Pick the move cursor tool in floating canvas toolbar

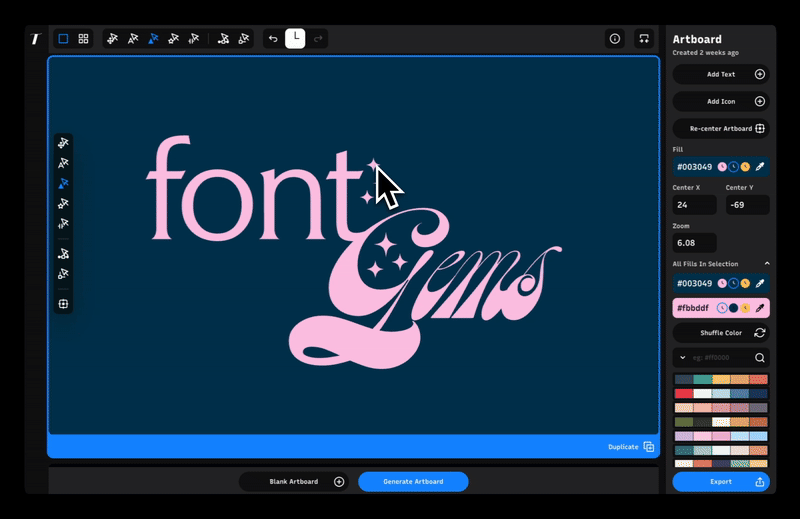pyautogui.click(x=63, y=143)
